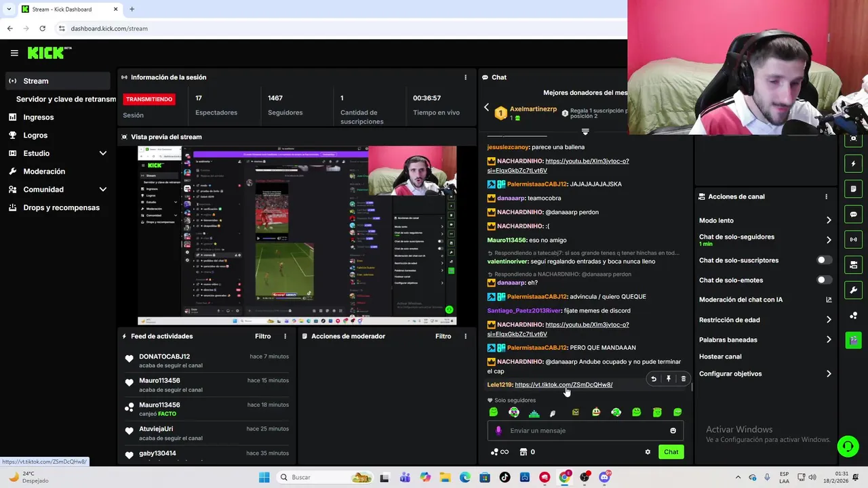Collapse the top donors banner arrow
Image resolution: width=868 pixels, height=488 pixels.
(585, 131)
